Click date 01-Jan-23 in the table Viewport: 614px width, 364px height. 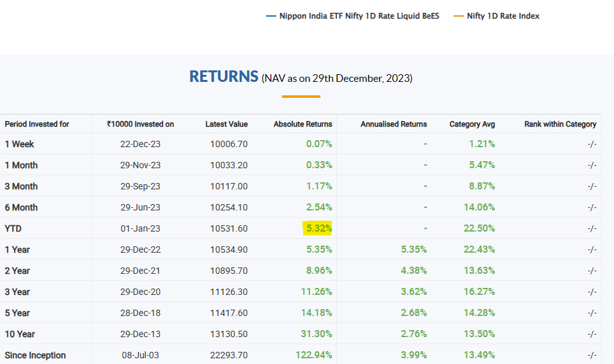click(x=140, y=229)
